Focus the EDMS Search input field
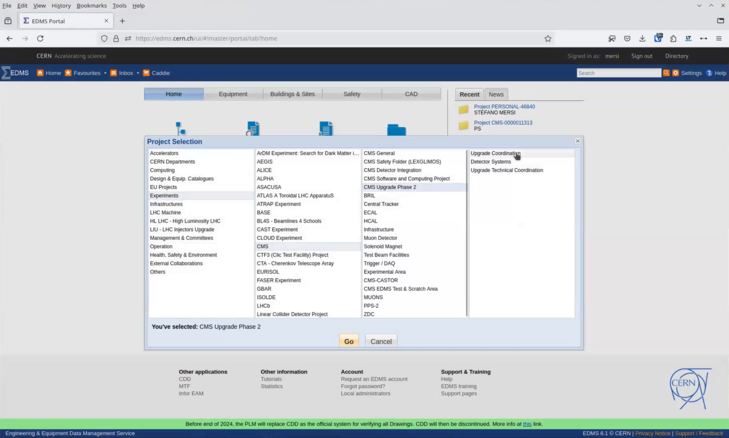This screenshot has width=729, height=438. coord(619,73)
